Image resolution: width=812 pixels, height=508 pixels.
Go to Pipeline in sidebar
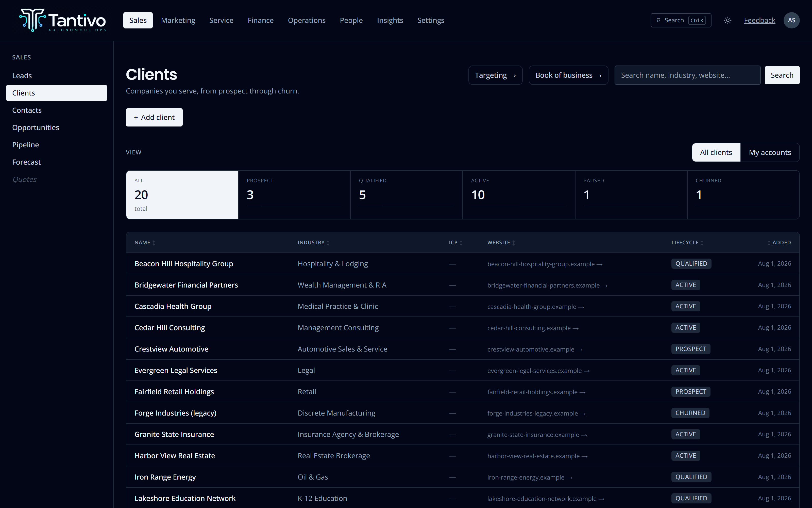[x=56, y=145]
